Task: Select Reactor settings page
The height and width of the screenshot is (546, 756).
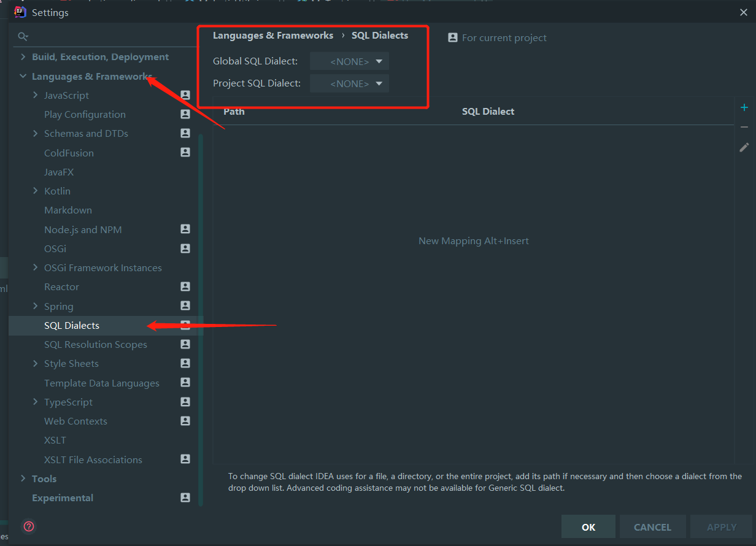Action: [x=61, y=286]
